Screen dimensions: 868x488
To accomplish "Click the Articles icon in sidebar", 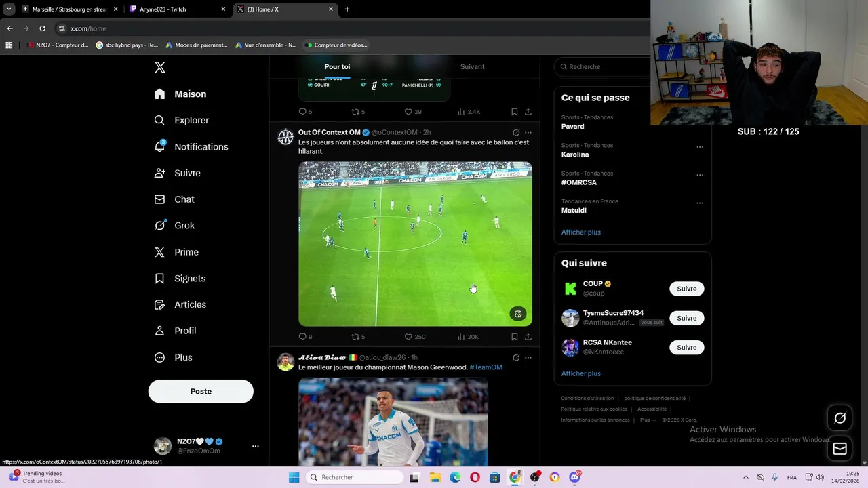I will tap(159, 305).
